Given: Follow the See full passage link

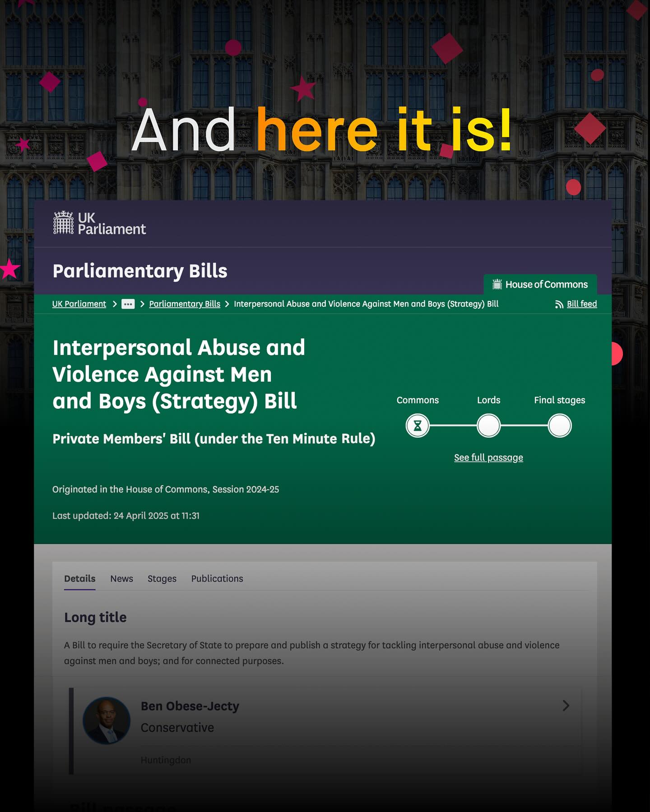Looking at the screenshot, I should pyautogui.click(x=488, y=457).
